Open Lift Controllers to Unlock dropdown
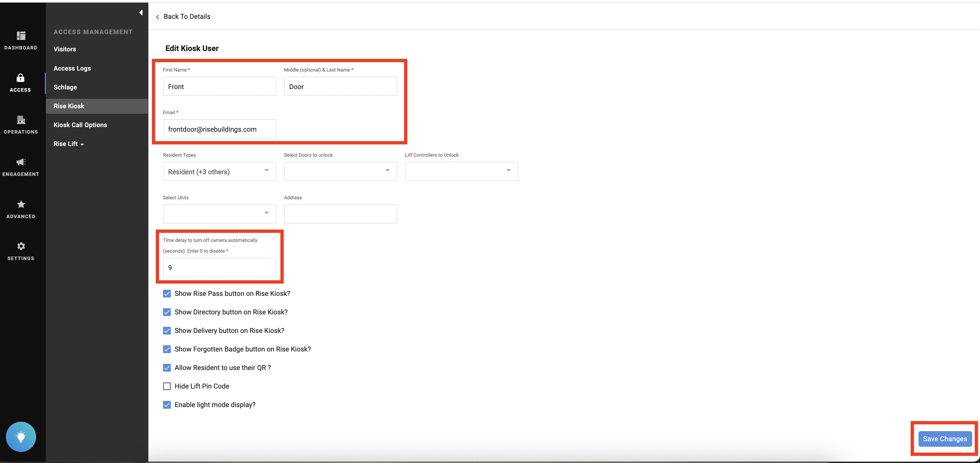 coord(461,171)
